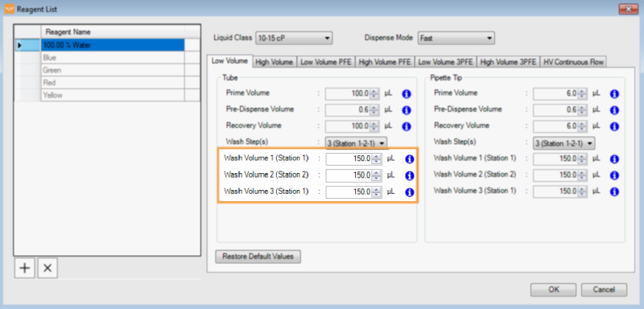Viewport: 644px width, 309px height.
Task: Delete the selected reagent with the X icon
Action: (x=47, y=269)
